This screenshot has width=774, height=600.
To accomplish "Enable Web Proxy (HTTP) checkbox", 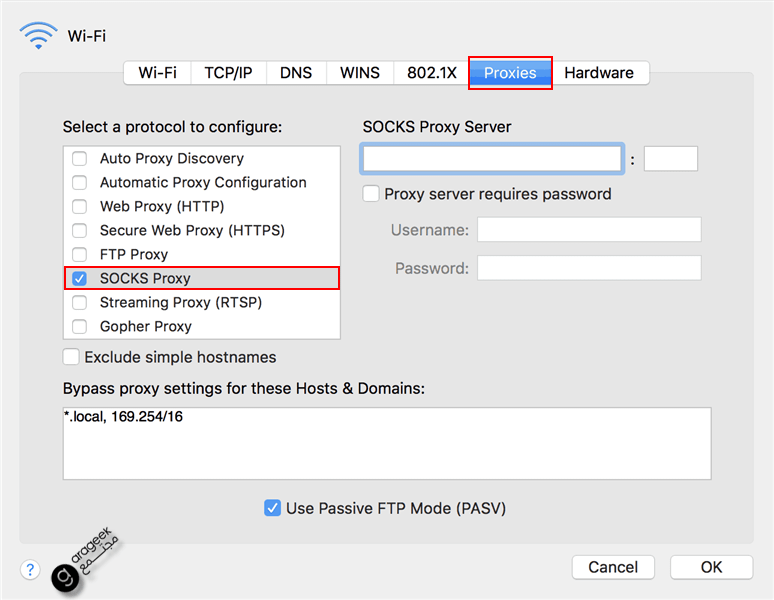I will [79, 206].
